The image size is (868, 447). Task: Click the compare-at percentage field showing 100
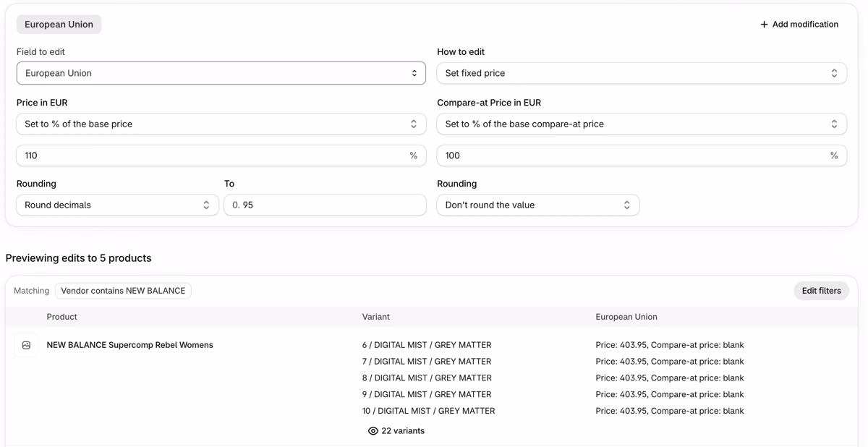pyautogui.click(x=642, y=156)
